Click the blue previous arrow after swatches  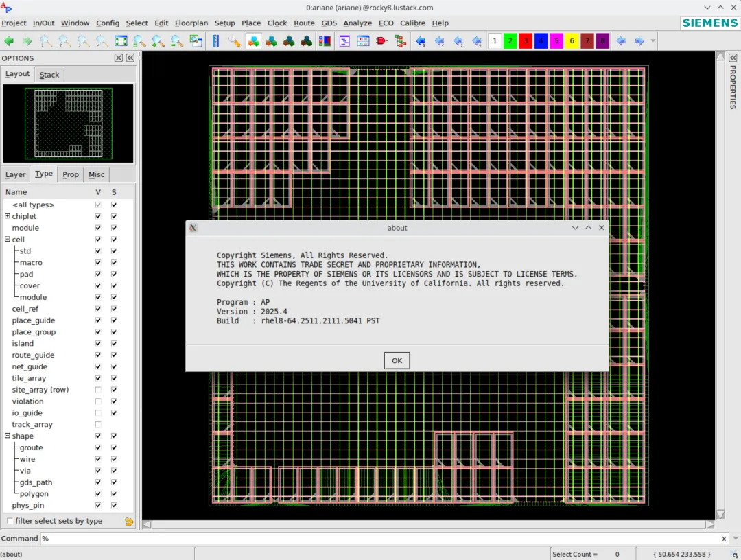(x=621, y=41)
